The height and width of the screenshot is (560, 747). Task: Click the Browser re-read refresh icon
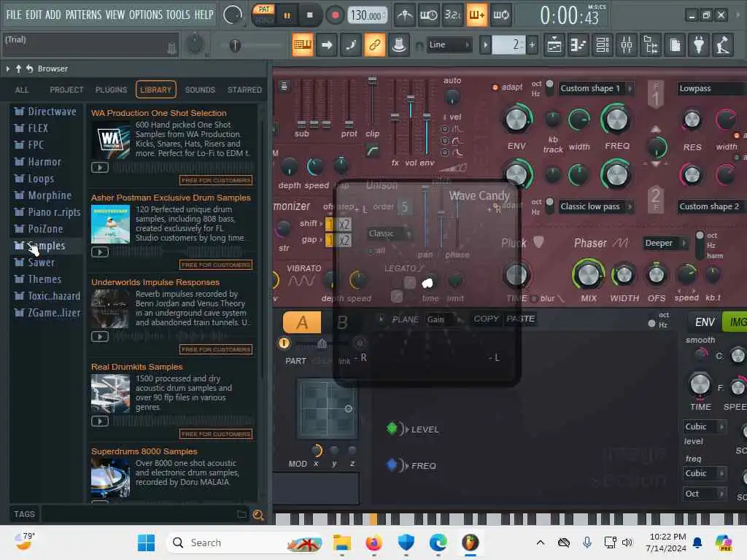pyautogui.click(x=29, y=69)
